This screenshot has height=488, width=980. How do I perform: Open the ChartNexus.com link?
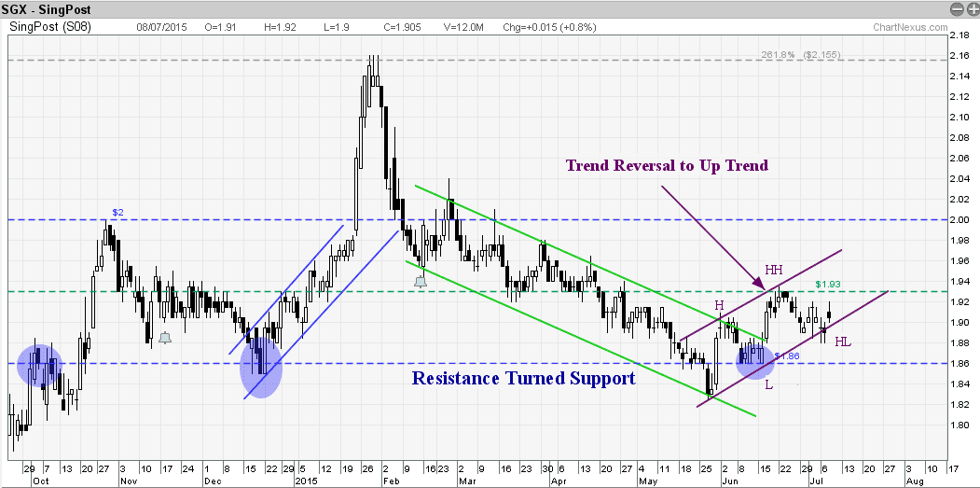(x=910, y=28)
